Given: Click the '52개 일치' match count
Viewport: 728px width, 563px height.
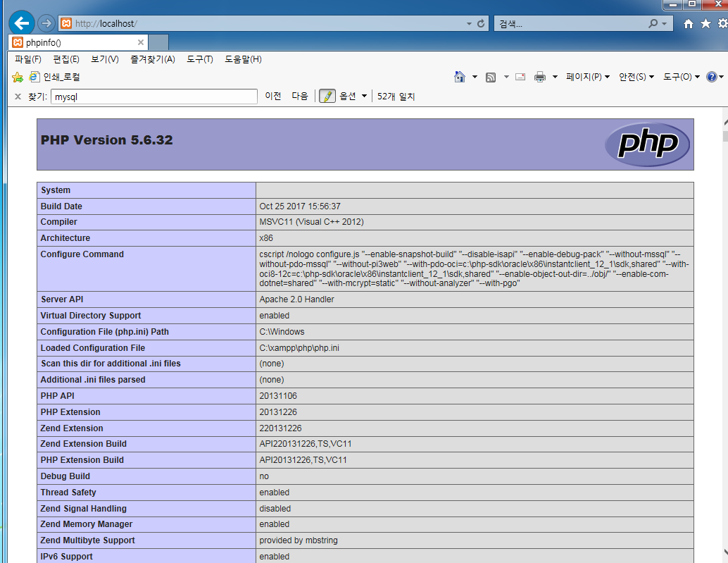Looking at the screenshot, I should tap(396, 96).
